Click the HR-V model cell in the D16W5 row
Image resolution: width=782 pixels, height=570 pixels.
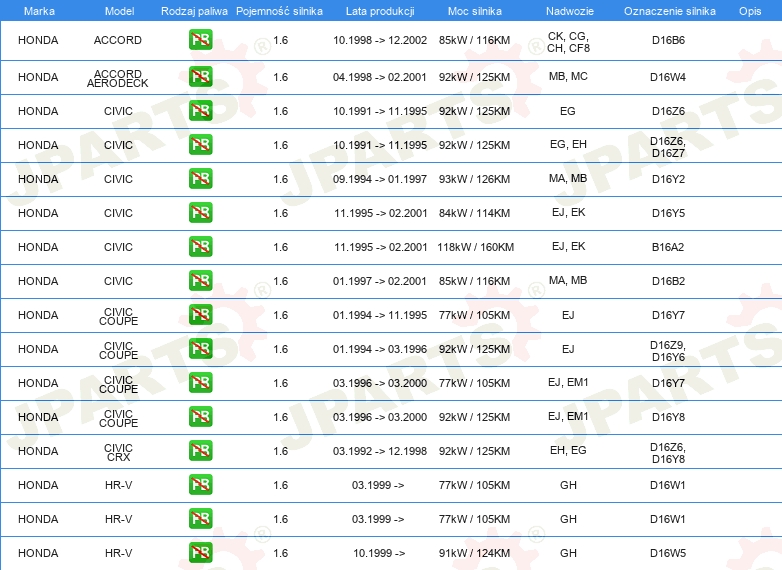[x=118, y=553]
